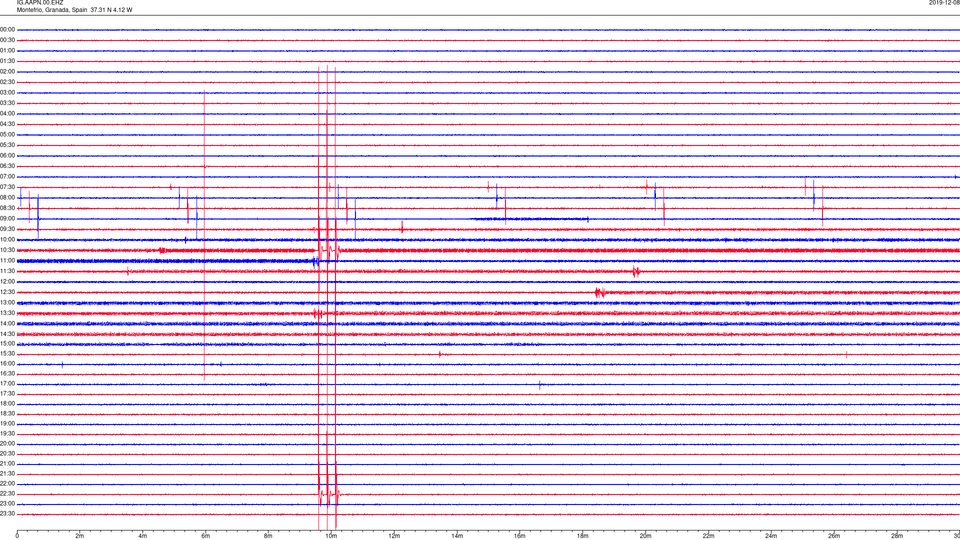This screenshot has height=540, width=960.
Task: Click the 00:00 time label
Action: pos(7,29)
